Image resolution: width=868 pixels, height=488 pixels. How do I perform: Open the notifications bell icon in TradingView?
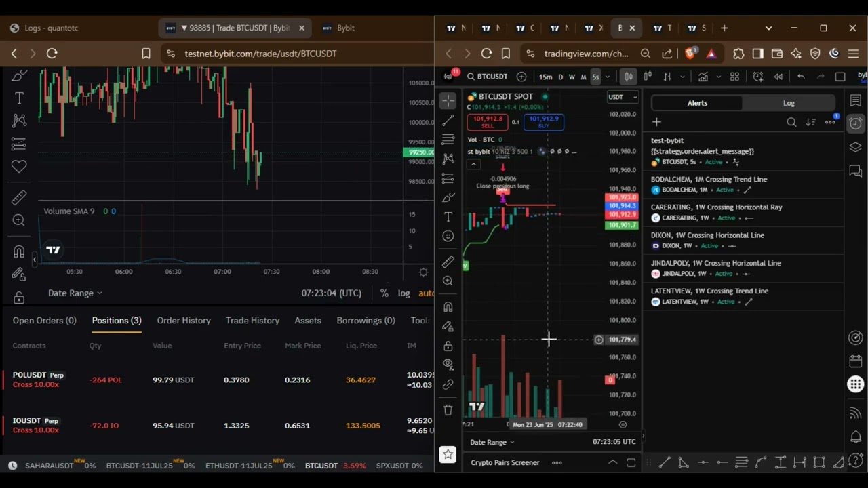(855, 436)
